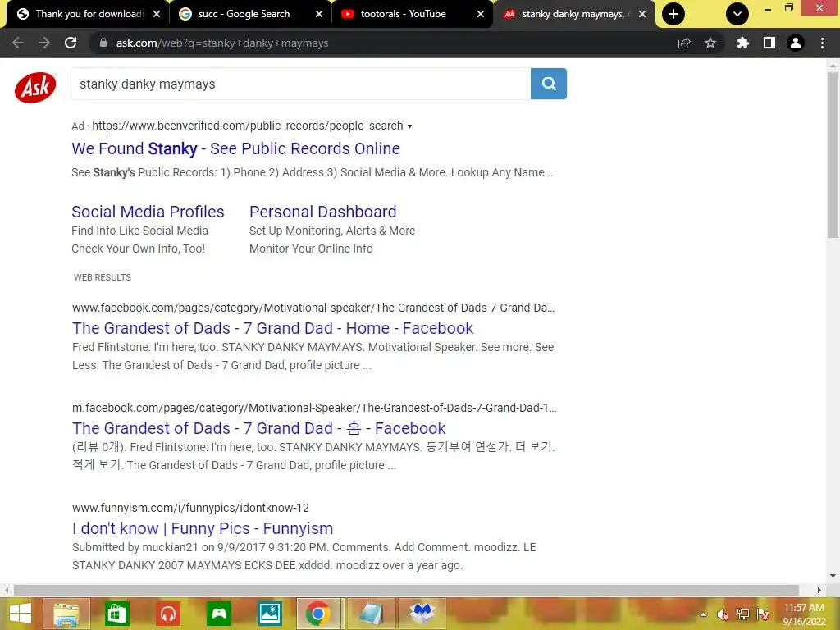This screenshot has height=630, width=840.
Task: Open the Chrome profile avatar
Action: click(x=796, y=43)
